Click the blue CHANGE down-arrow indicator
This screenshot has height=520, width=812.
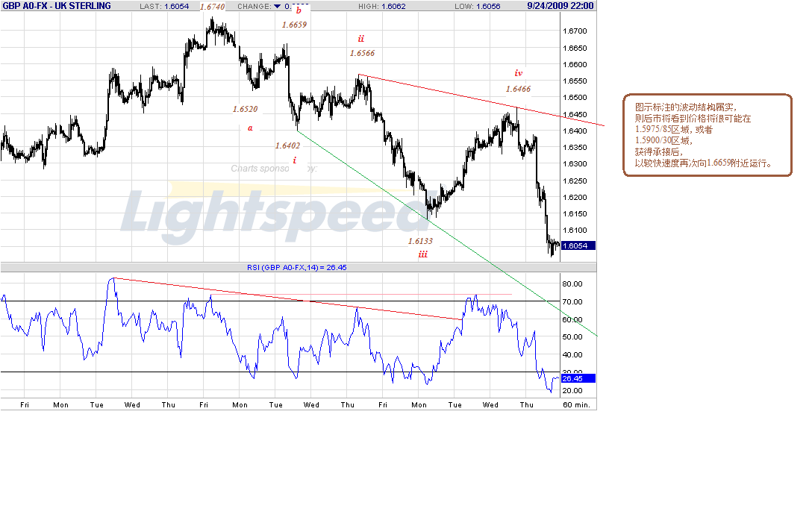coord(277,6)
